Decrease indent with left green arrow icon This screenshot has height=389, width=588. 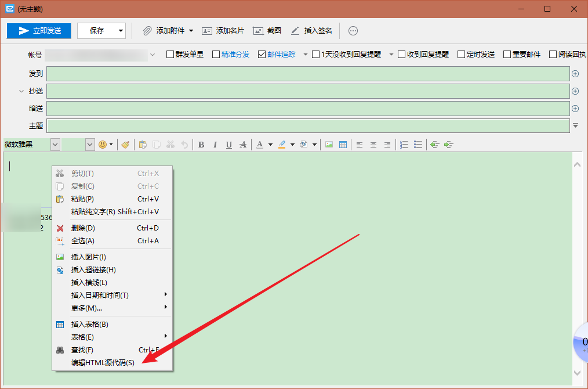coord(435,145)
